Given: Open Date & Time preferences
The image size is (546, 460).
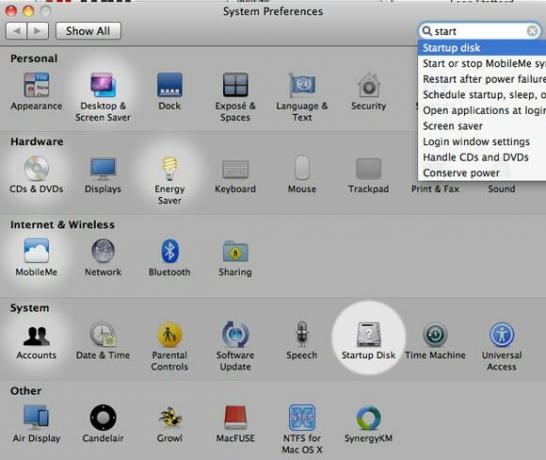Looking at the screenshot, I should pyautogui.click(x=103, y=341).
